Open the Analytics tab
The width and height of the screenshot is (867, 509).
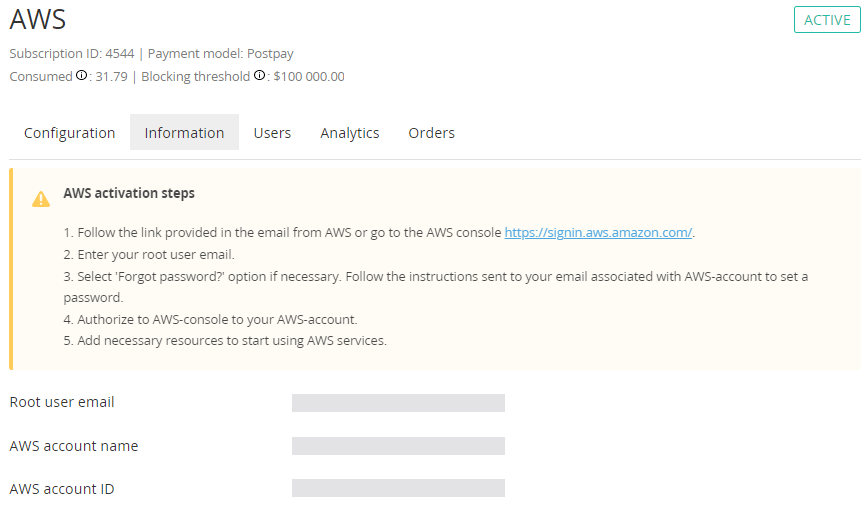[x=349, y=133]
